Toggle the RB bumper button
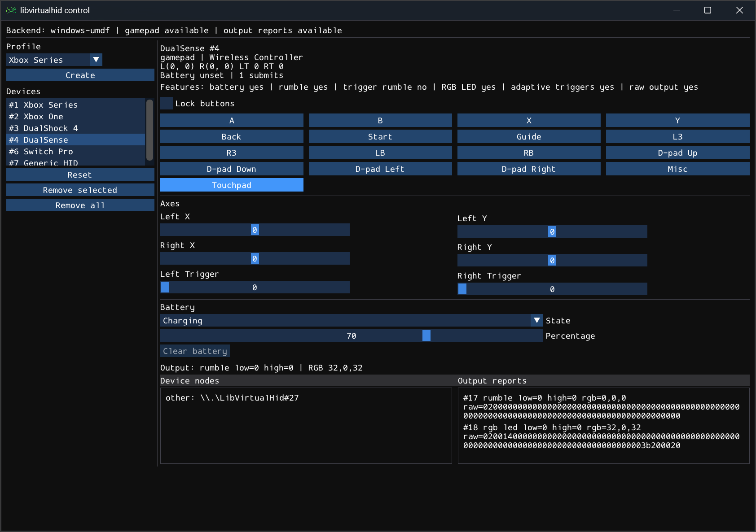Viewport: 756px width, 532px height. 529,153
